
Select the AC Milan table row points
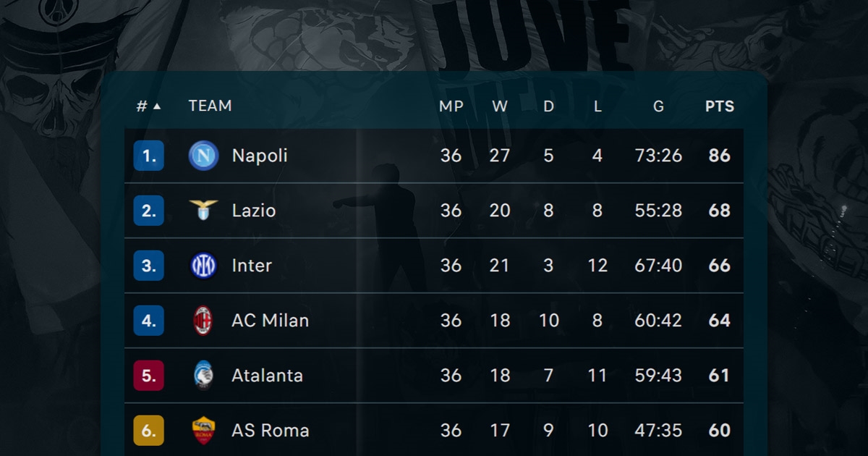(x=720, y=321)
